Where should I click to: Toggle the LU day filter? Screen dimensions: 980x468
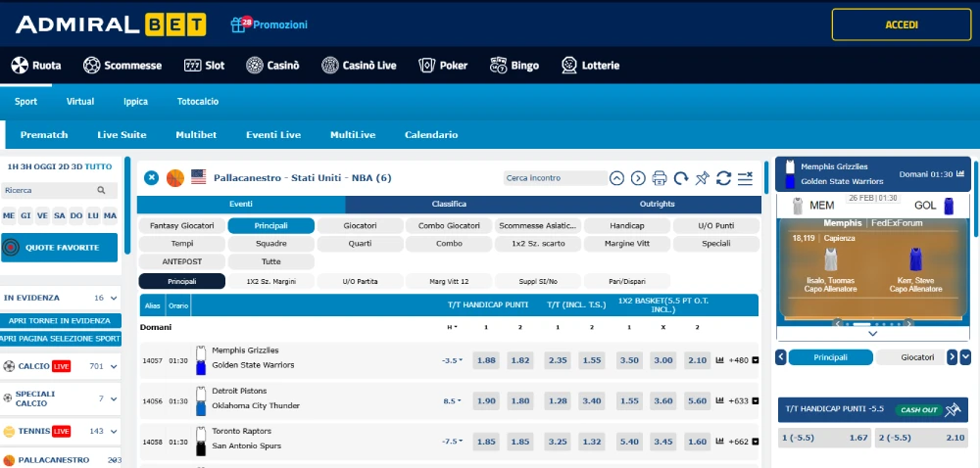coord(93,215)
